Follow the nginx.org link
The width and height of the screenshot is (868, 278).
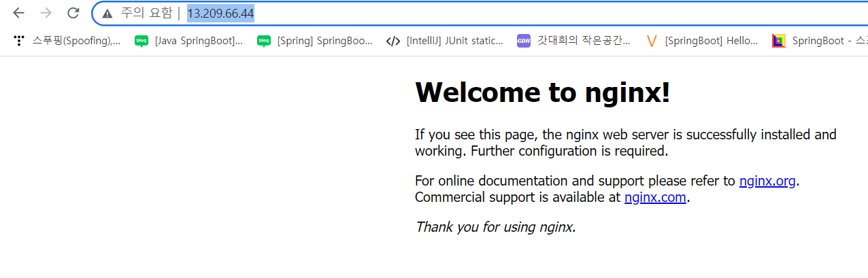pos(767,181)
